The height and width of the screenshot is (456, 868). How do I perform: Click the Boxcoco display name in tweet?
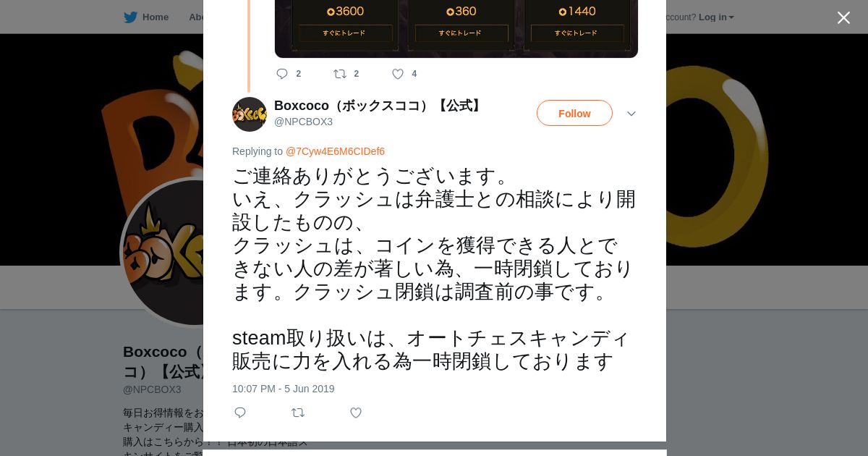coord(379,106)
